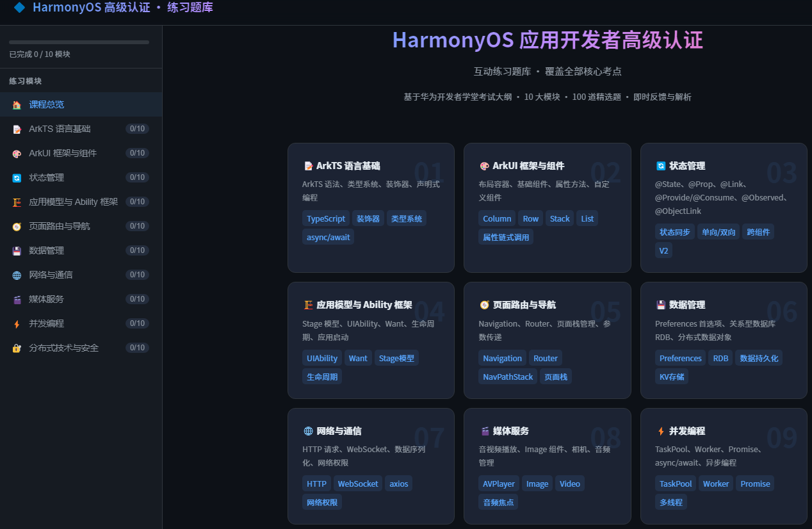Click the blue diamond logo icon in header

[19, 8]
